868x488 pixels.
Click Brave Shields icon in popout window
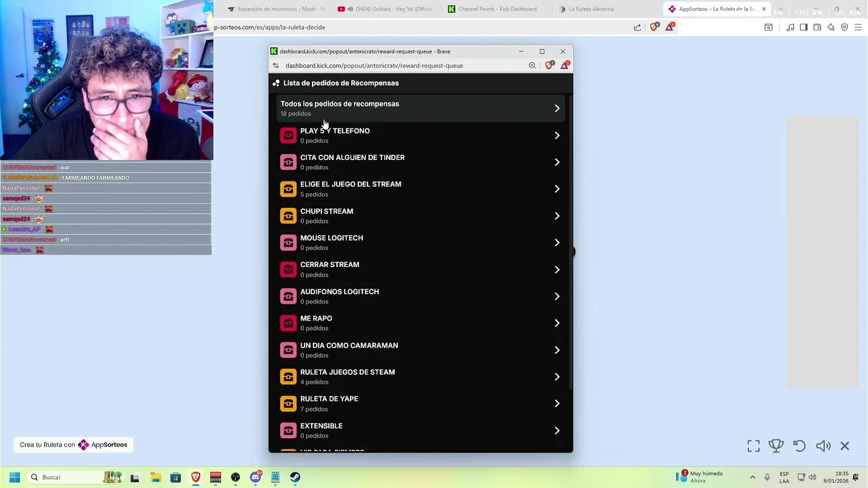pos(549,65)
